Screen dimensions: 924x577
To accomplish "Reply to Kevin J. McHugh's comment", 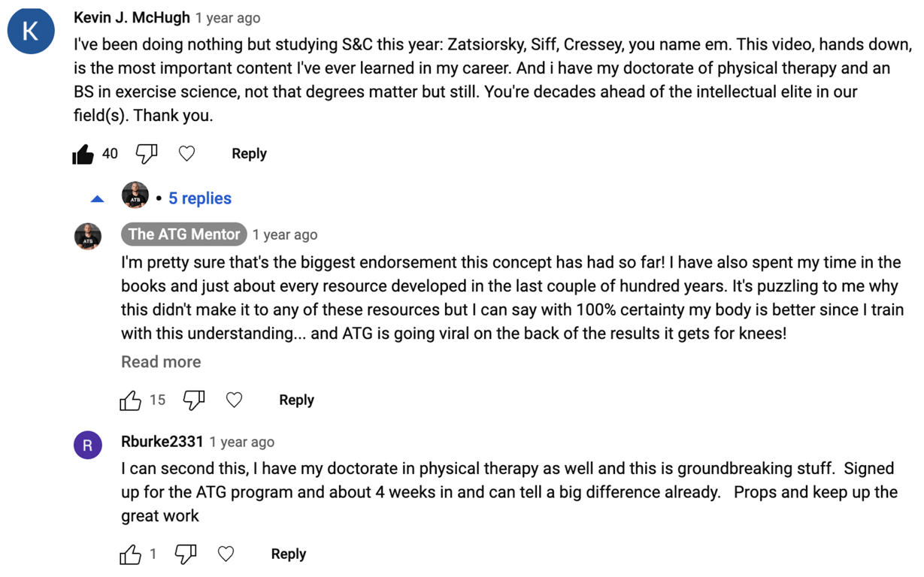I will (249, 154).
